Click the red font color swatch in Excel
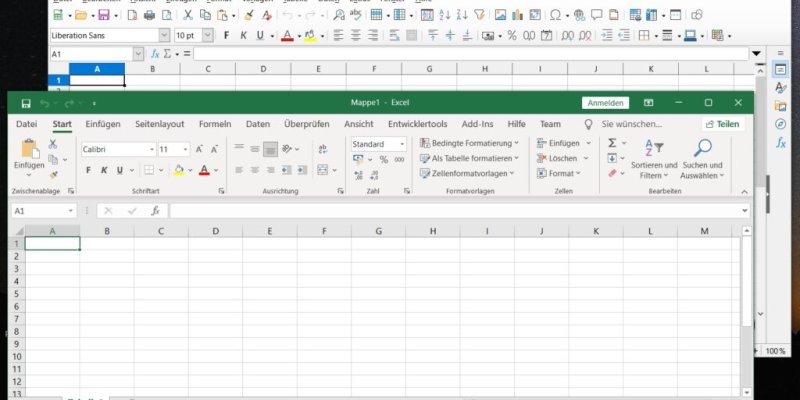 coord(203,170)
